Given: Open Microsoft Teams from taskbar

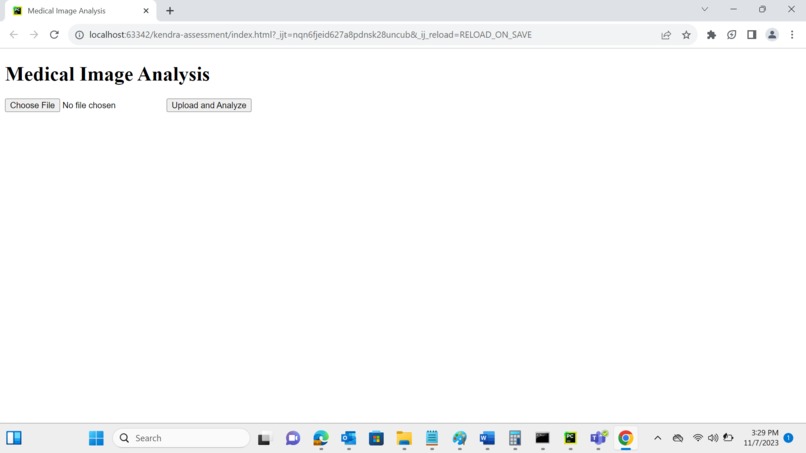Looking at the screenshot, I should 598,438.
